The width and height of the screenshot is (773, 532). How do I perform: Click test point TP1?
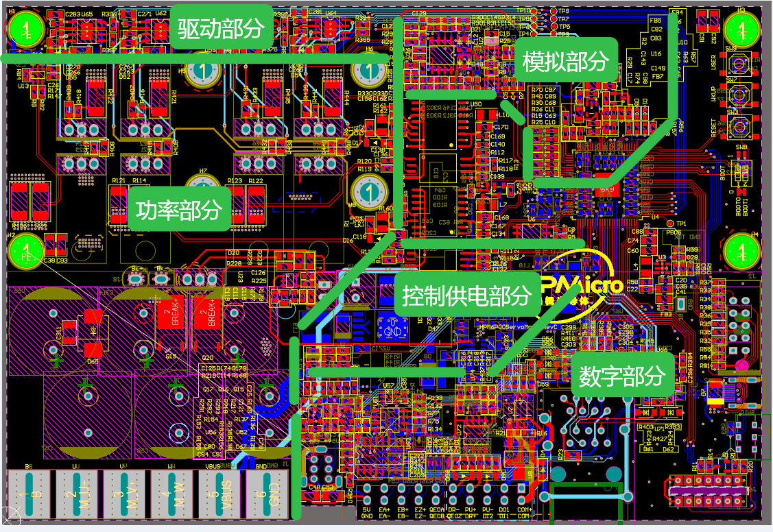click(670, 223)
